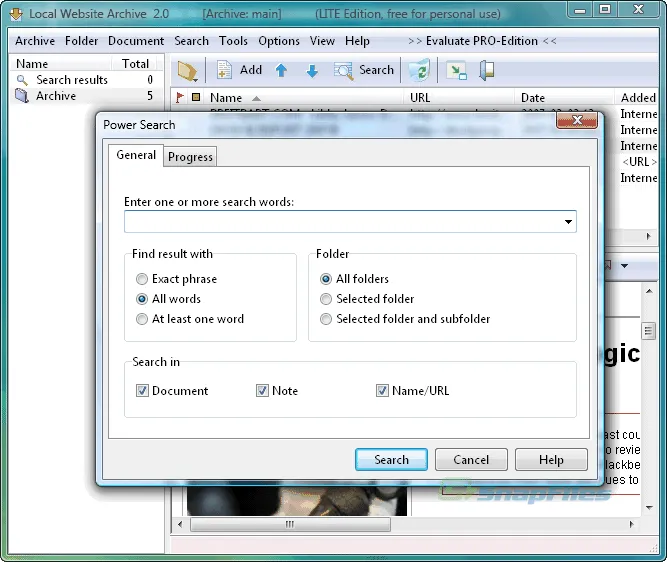667x562 pixels.
Task: Click the Name column header in folder pane
Action: (x=31, y=64)
